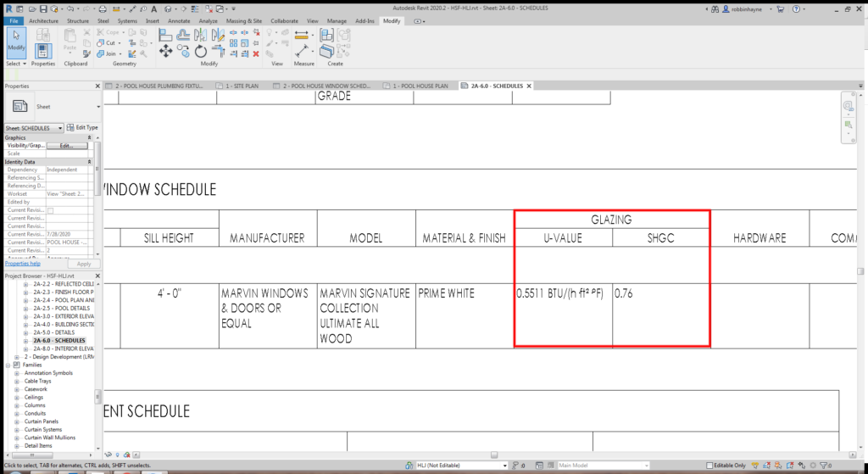The height and width of the screenshot is (474, 868).
Task: Click the Move tool icon
Action: point(165,52)
